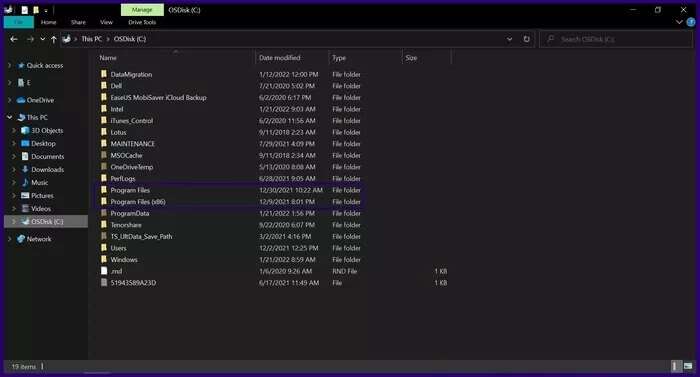This screenshot has width=700, height=377.
Task: Open the Drive Tools tab
Action: (x=142, y=22)
